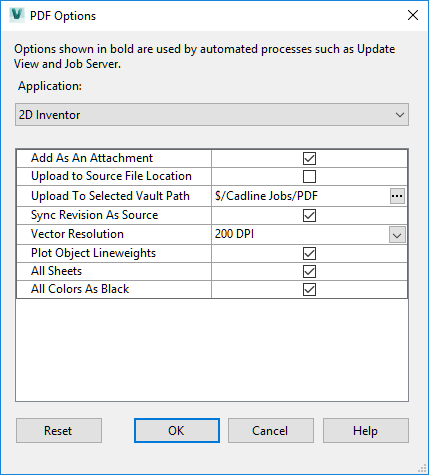Close the PDF Options dialog
The image size is (429, 475).
coord(413,15)
